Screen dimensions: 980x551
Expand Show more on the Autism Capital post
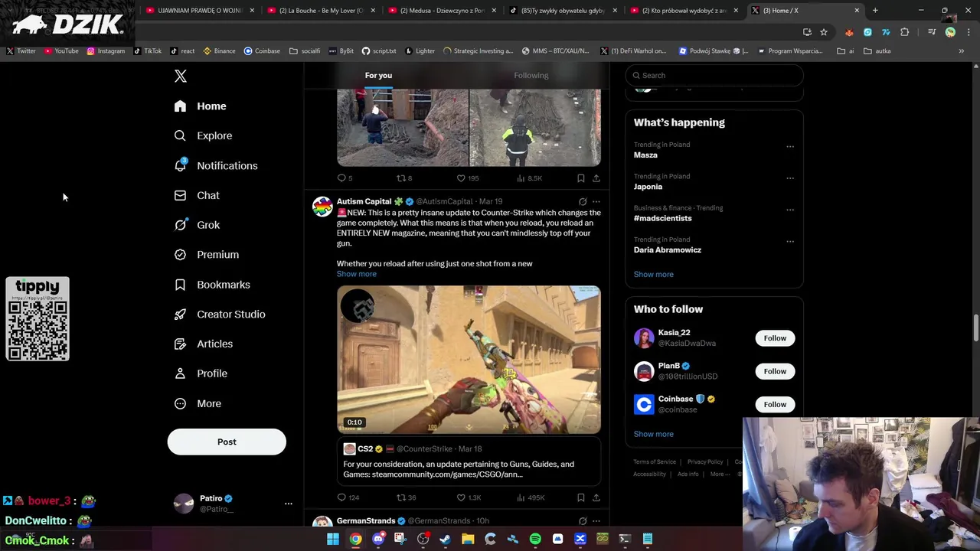point(357,274)
